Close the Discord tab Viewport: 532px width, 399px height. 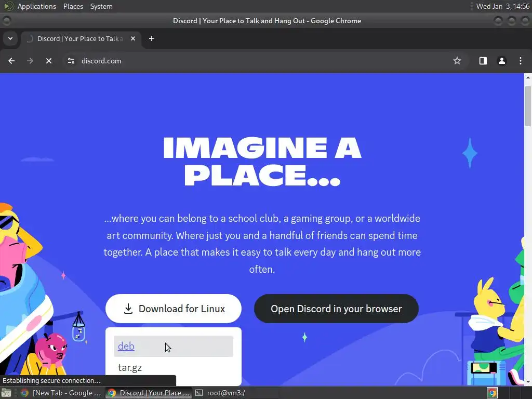133,38
